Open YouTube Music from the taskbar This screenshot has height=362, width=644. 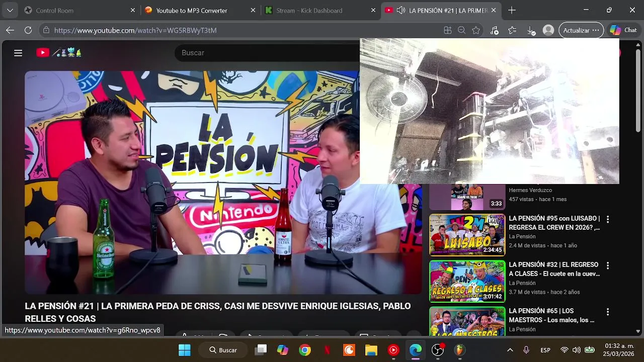click(x=393, y=350)
